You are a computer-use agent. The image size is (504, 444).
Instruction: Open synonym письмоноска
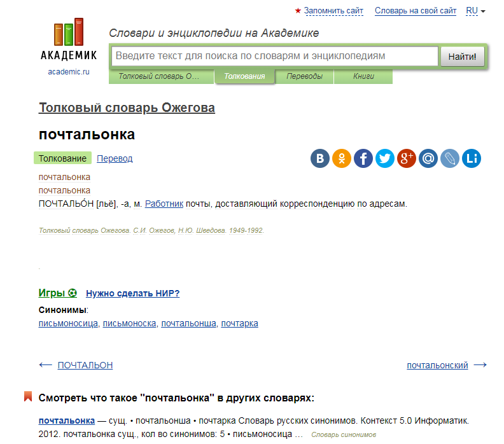130,323
